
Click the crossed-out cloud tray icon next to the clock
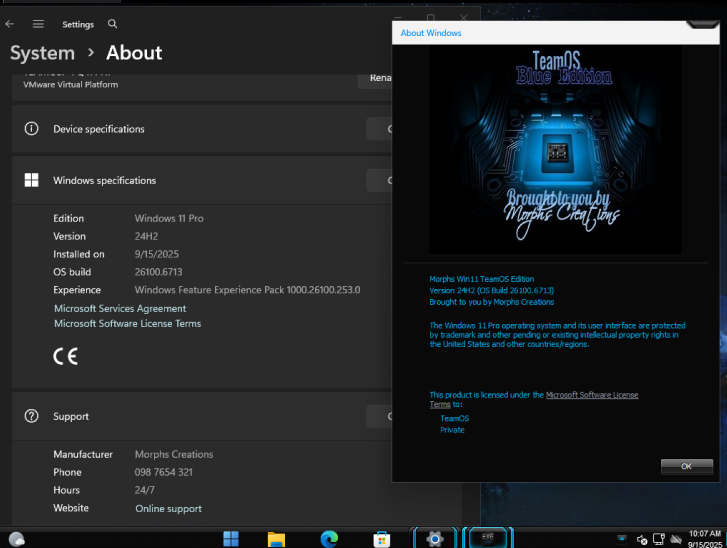pyautogui.click(x=676, y=539)
